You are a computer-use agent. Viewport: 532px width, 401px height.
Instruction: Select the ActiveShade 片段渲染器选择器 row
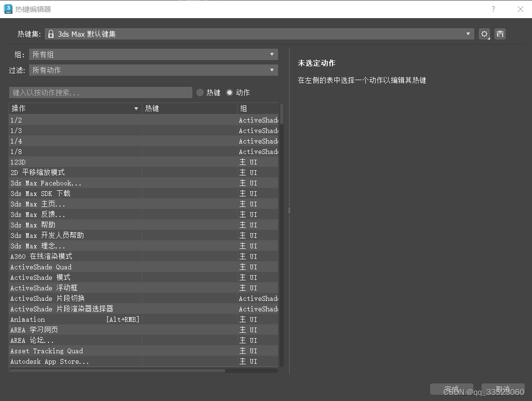143,309
